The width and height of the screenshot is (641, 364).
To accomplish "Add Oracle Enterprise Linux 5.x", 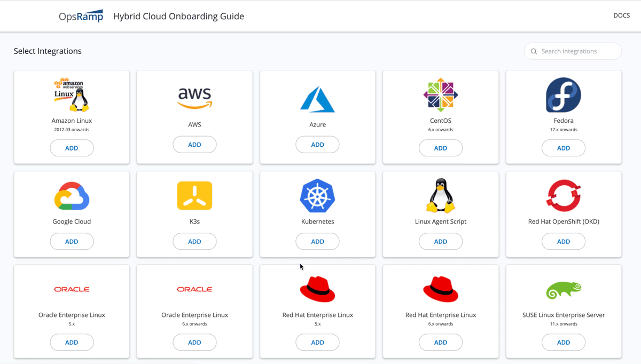I will (72, 343).
